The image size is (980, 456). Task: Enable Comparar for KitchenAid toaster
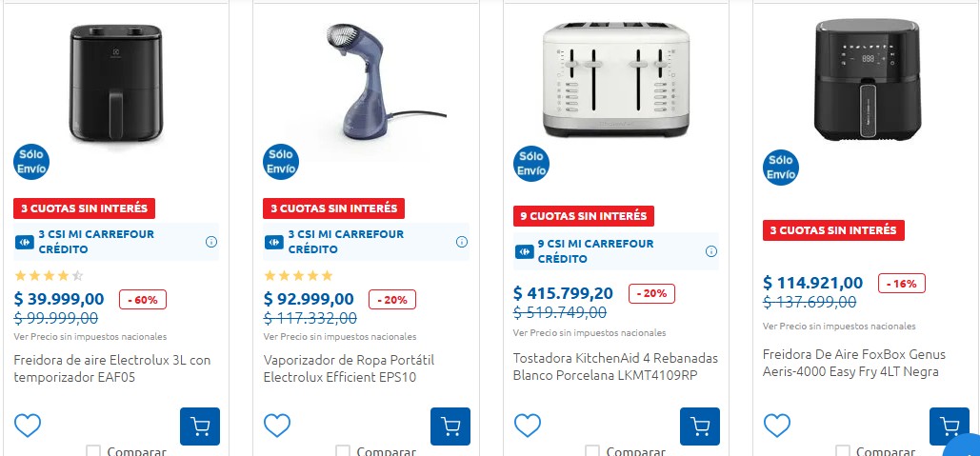point(593,451)
